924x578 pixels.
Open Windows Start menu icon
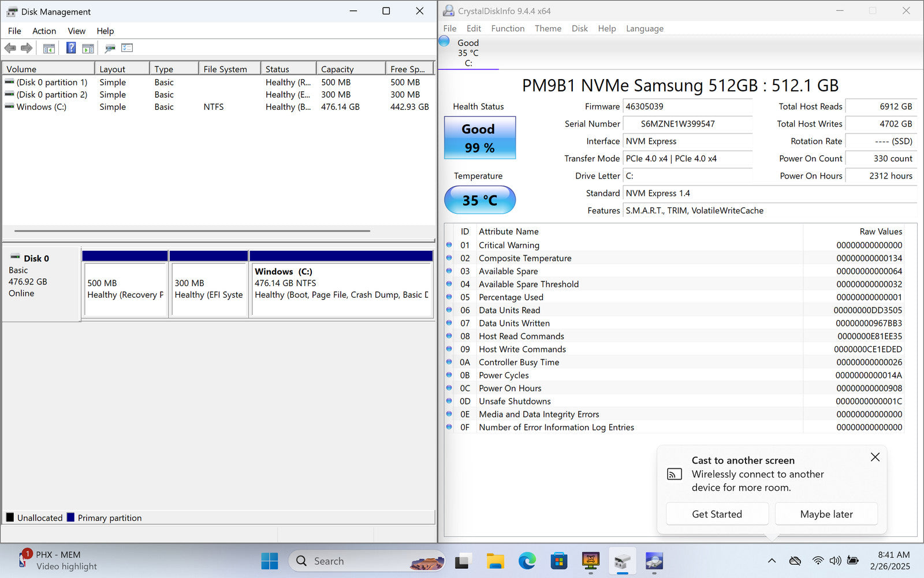coord(269,561)
